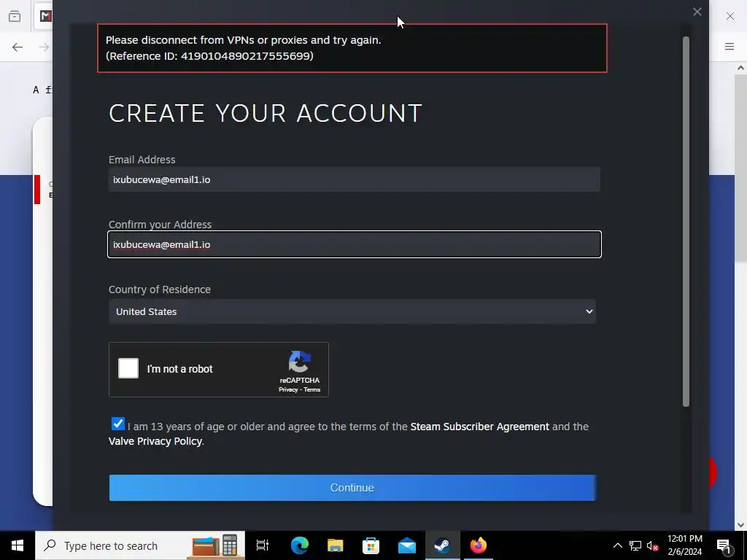The width and height of the screenshot is (747, 560).
Task: Open the Country of Residence dropdown
Action: 352,311
